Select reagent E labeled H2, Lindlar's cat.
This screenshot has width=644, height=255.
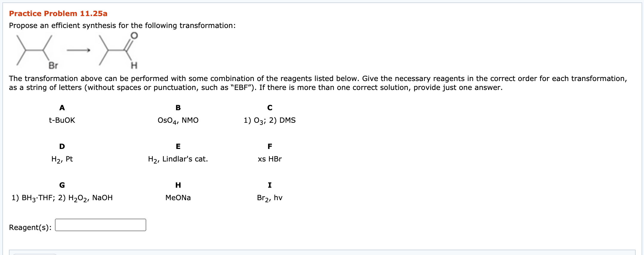(x=178, y=159)
